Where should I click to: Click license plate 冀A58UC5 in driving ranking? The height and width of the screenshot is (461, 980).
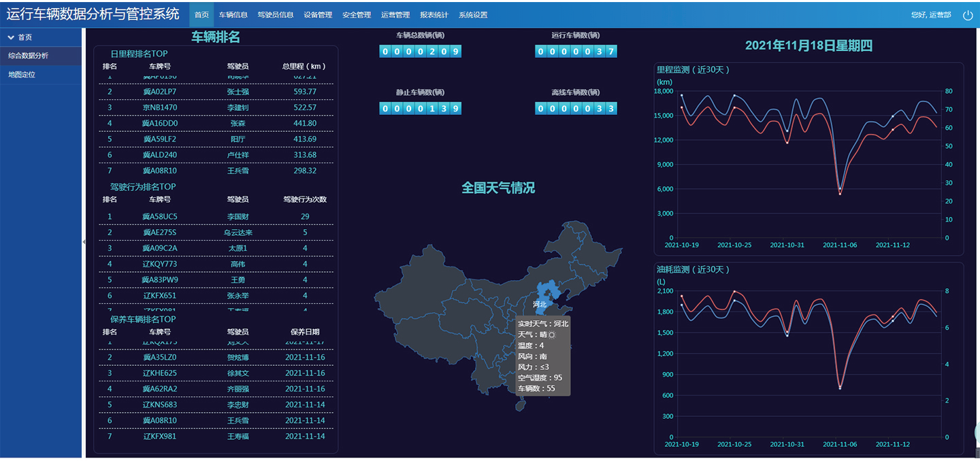pyautogui.click(x=160, y=217)
